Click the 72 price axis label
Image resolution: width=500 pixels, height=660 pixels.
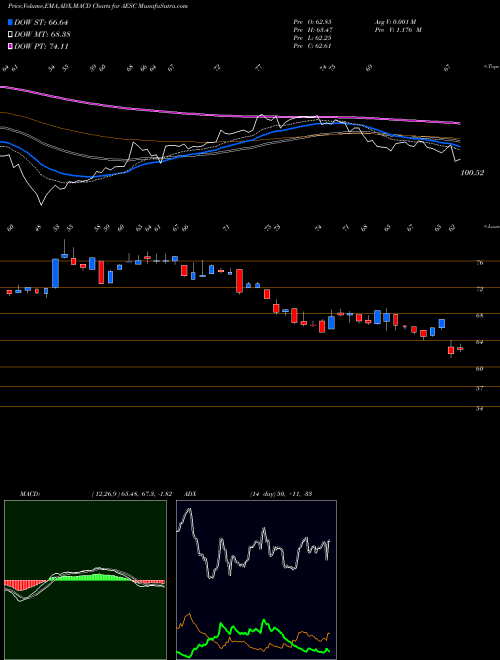(x=479, y=289)
